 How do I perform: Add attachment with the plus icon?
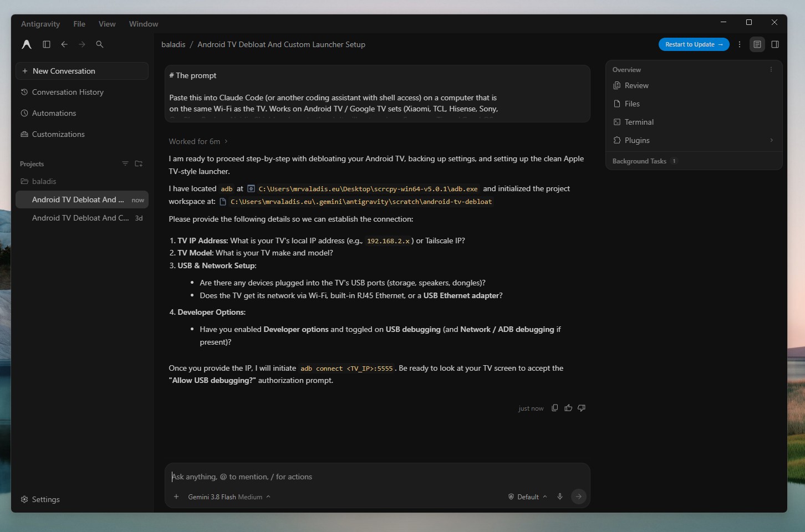coord(176,497)
